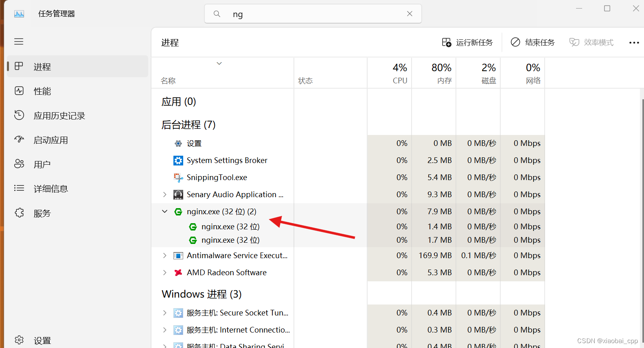Select the nginx.exe (32 位) (2) parent row
The width and height of the screenshot is (644, 348).
[x=348, y=211]
